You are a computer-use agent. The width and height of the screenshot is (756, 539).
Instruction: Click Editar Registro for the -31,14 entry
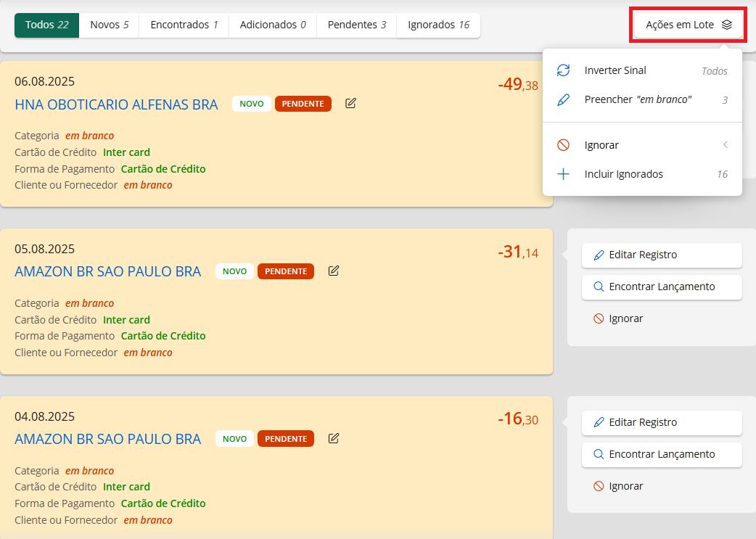click(x=662, y=255)
